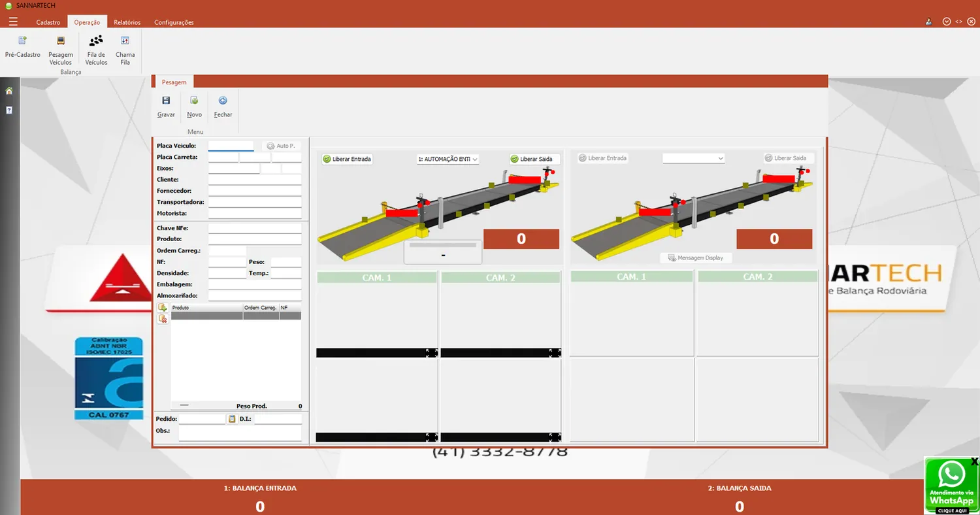The width and height of the screenshot is (980, 515).
Task: Open the AUTOMAÇÃO ENTI scale dropdown
Action: (448, 159)
